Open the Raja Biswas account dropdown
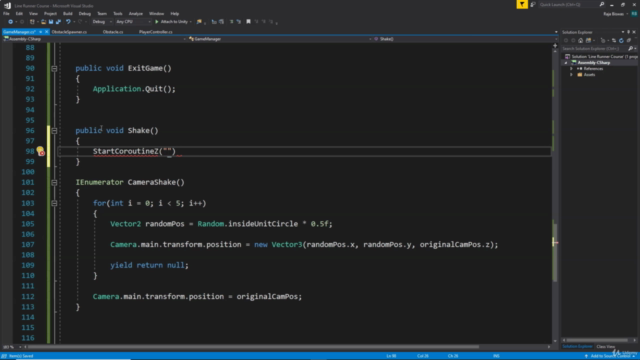The image size is (640, 360). point(616,13)
